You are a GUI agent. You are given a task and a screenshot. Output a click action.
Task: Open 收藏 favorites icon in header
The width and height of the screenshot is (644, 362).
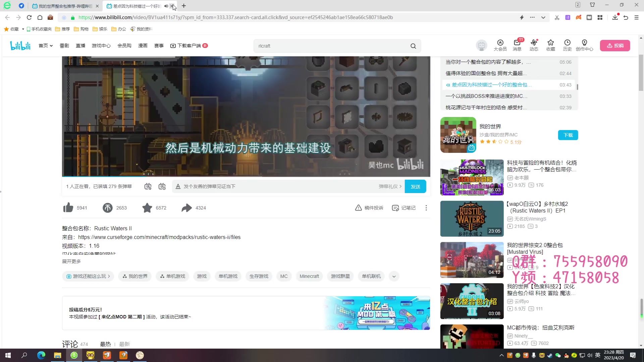point(550,45)
